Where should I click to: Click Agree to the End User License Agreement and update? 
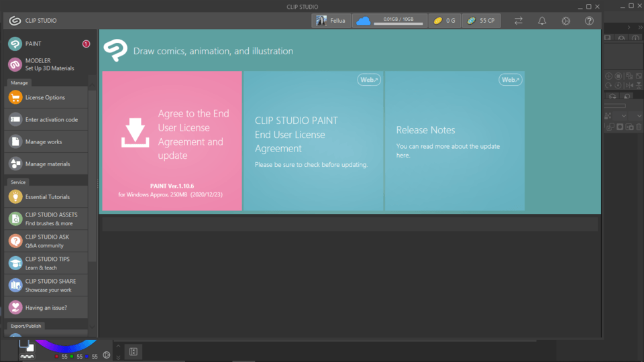[x=172, y=141]
